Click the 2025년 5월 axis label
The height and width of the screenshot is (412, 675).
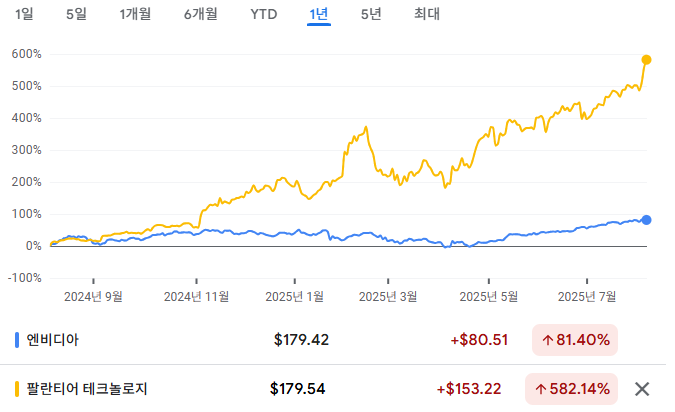coord(489,297)
